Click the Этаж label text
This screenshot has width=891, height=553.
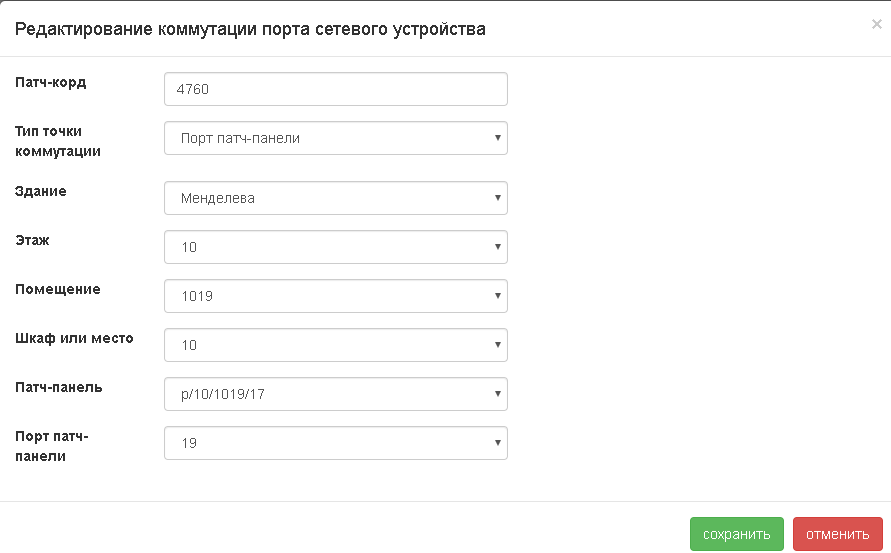coord(32,240)
